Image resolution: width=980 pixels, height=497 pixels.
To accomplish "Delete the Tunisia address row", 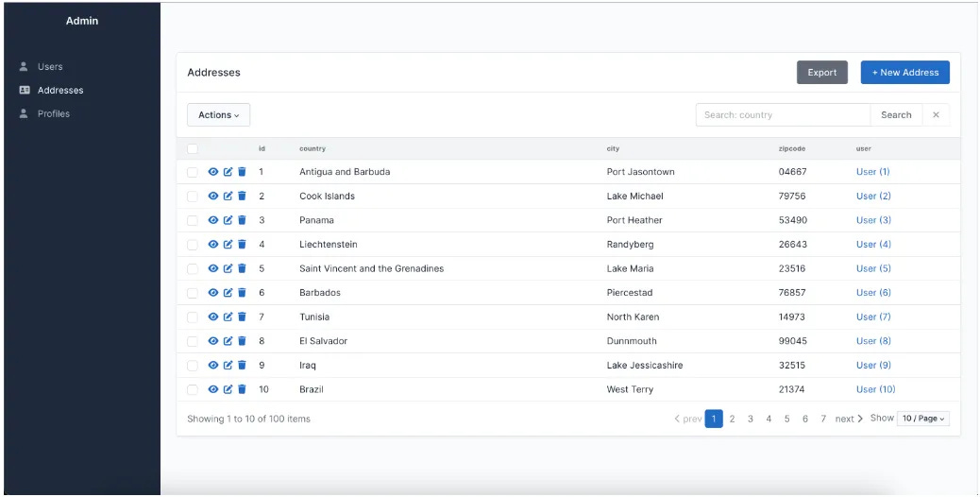I will (242, 317).
